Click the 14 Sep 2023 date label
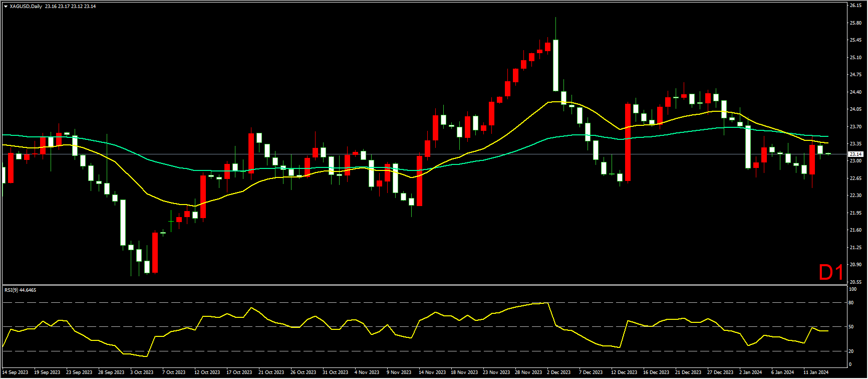This screenshot has height=379, width=868. coord(16,372)
